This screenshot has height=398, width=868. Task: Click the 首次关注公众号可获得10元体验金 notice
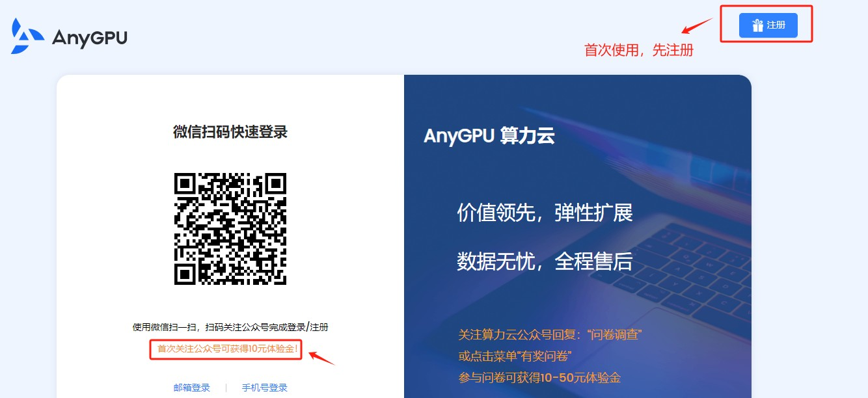(227, 349)
